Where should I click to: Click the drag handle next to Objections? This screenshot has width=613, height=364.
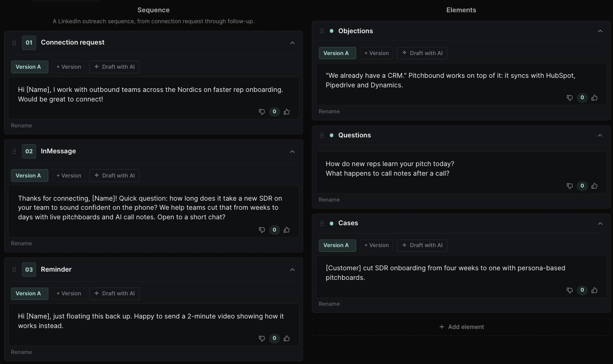(322, 31)
